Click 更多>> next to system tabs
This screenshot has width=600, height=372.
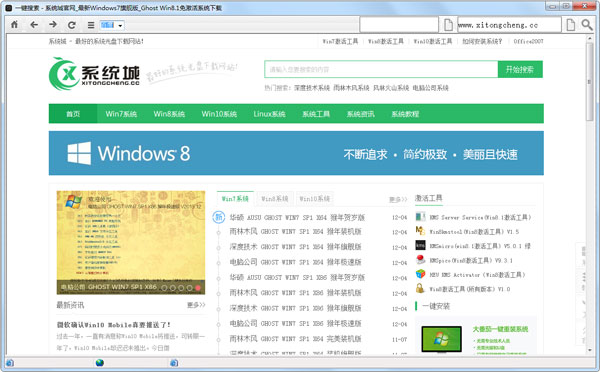(x=398, y=199)
